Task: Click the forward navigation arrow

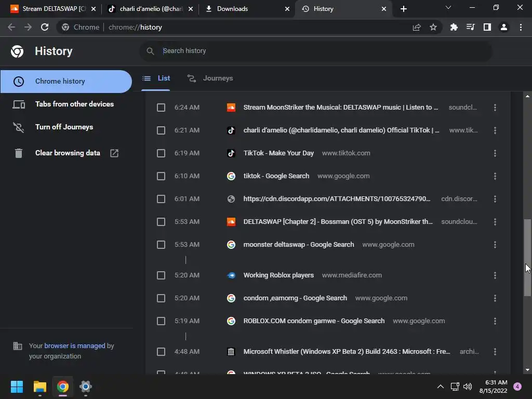Action: pos(28,27)
